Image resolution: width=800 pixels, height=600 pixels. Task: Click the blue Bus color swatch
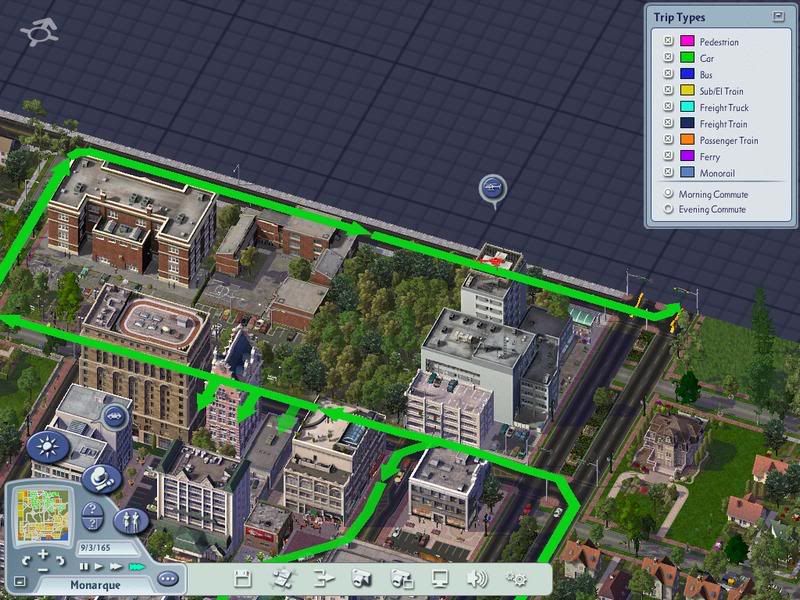[687, 73]
